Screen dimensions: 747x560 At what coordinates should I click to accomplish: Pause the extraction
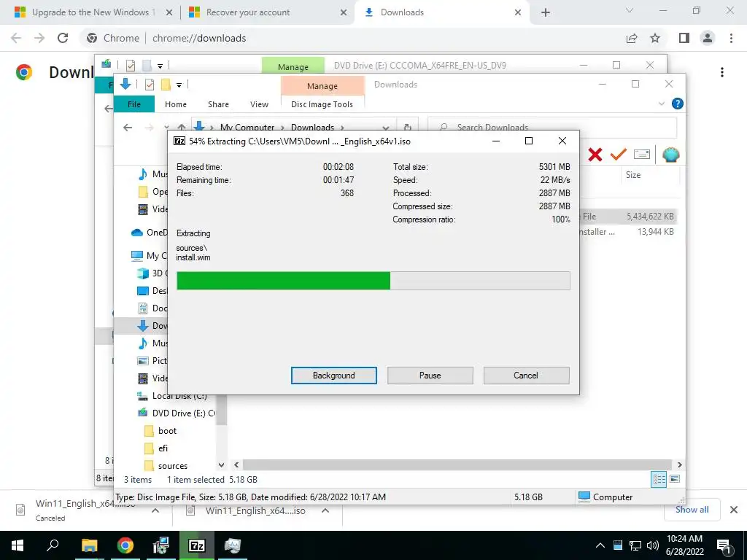(x=430, y=376)
